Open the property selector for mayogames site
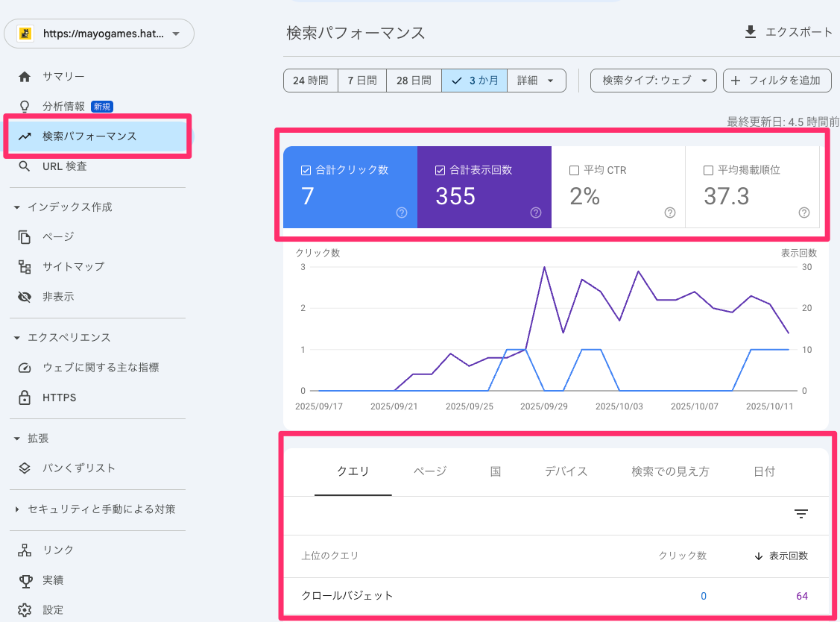The height and width of the screenshot is (622, 840). pos(99,34)
